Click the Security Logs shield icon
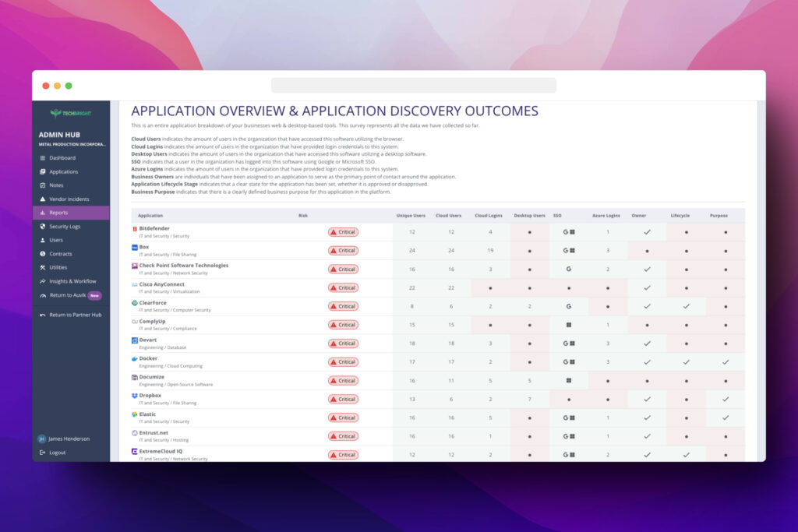The width and height of the screenshot is (798, 532). tap(43, 227)
